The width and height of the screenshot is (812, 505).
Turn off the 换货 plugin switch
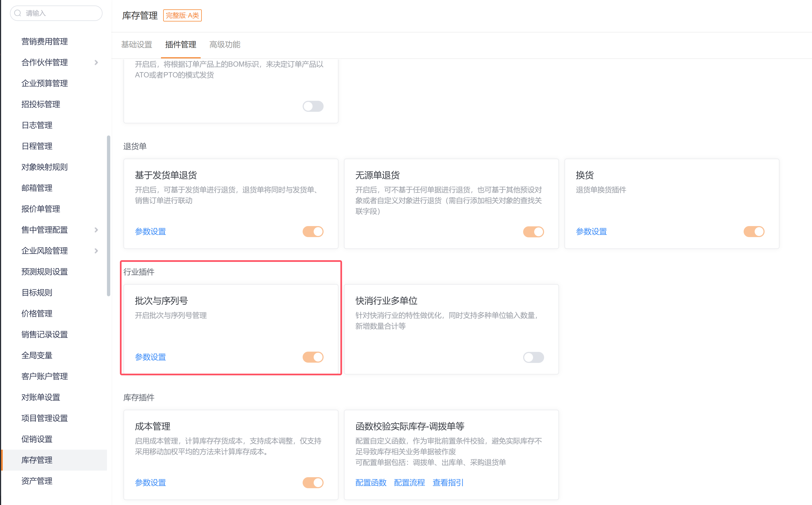(x=754, y=232)
